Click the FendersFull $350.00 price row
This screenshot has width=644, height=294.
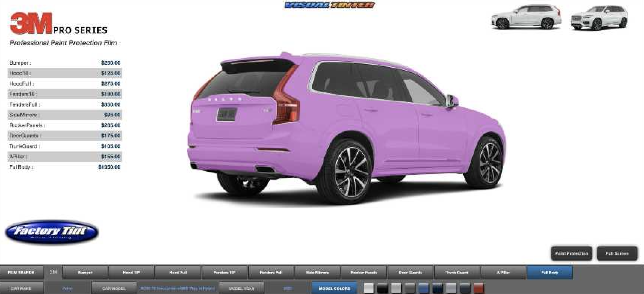point(65,105)
